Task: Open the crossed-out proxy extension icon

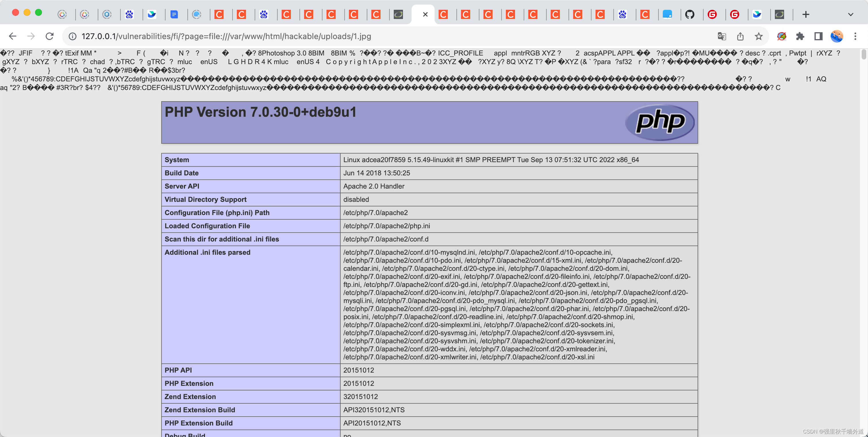Action: 782,36
